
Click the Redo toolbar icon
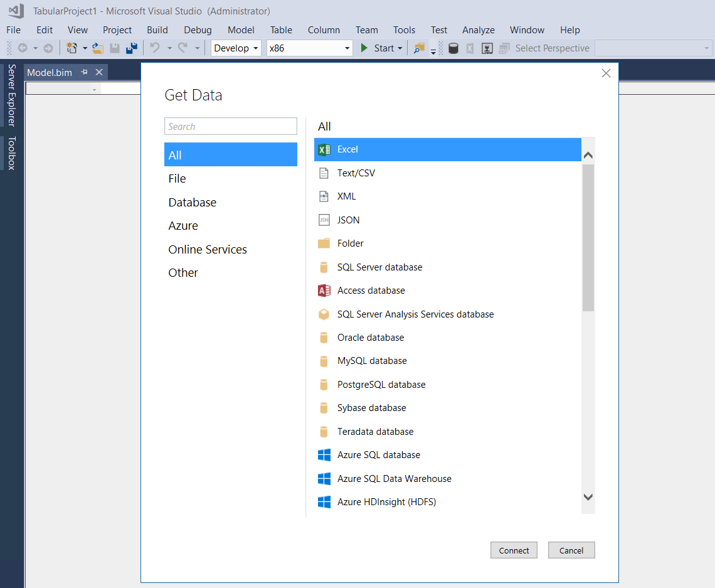183,48
